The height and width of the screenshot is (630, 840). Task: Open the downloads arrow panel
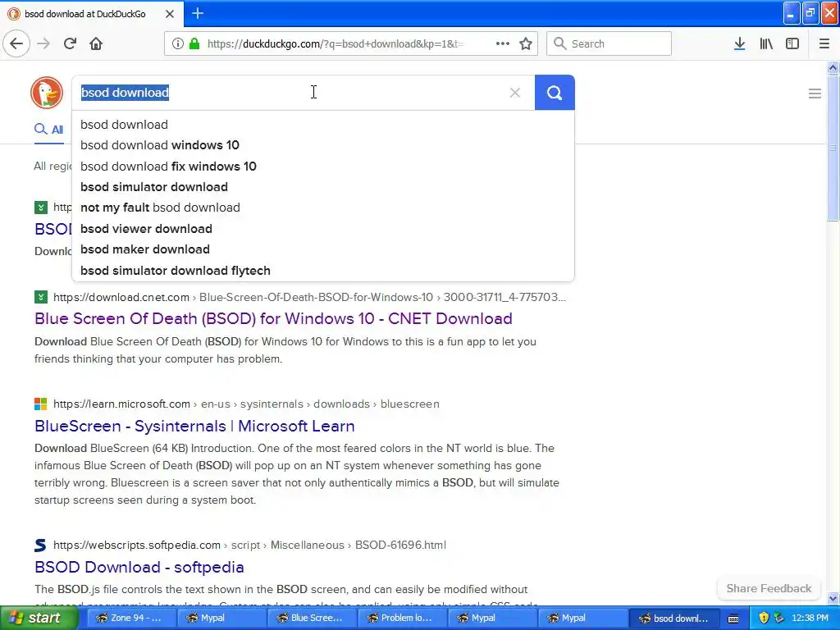[x=739, y=43]
